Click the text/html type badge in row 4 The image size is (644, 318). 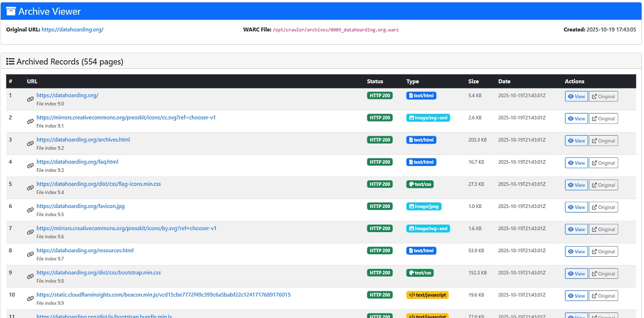coord(421,162)
